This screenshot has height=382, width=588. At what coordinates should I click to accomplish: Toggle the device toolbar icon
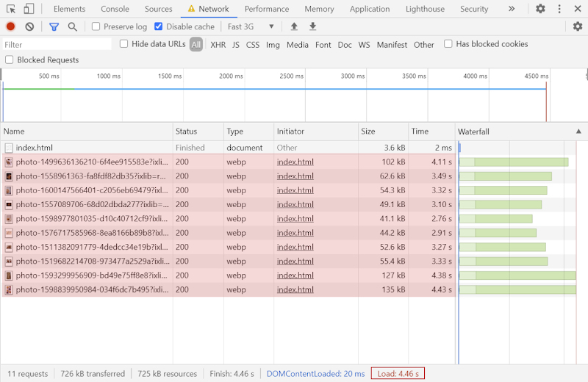coord(29,9)
